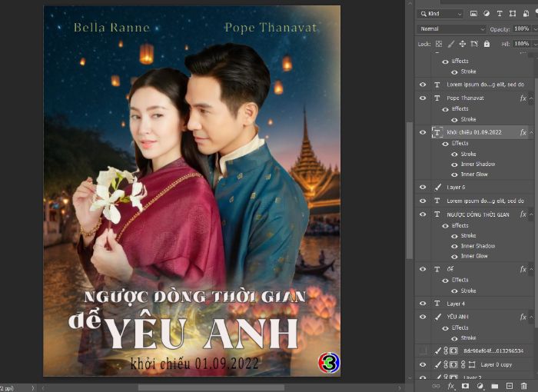
Task: Hide Layer 0 copy
Action: (x=423, y=364)
